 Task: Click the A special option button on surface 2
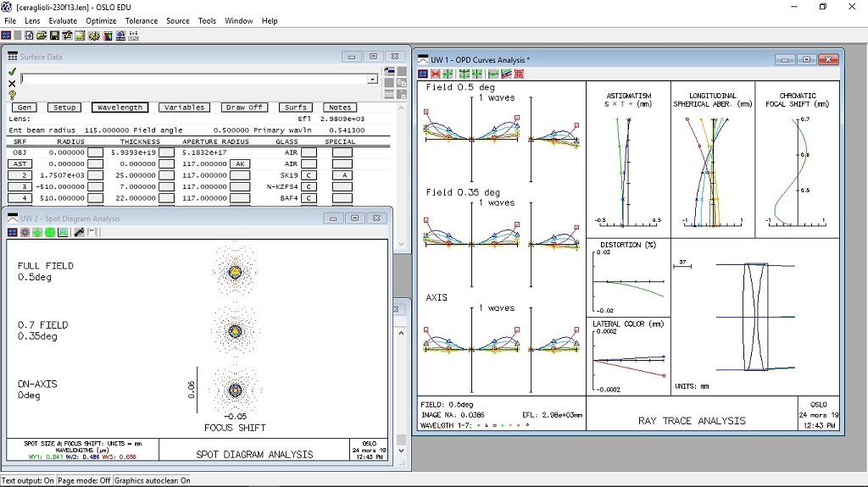point(342,175)
